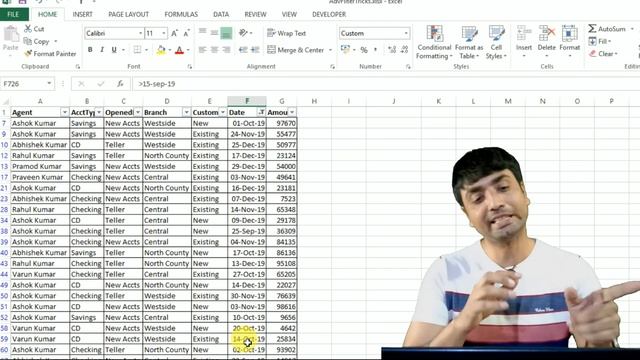Switch to the DEVELOPER tab
Image resolution: width=640 pixels, height=360 pixels.
(329, 14)
